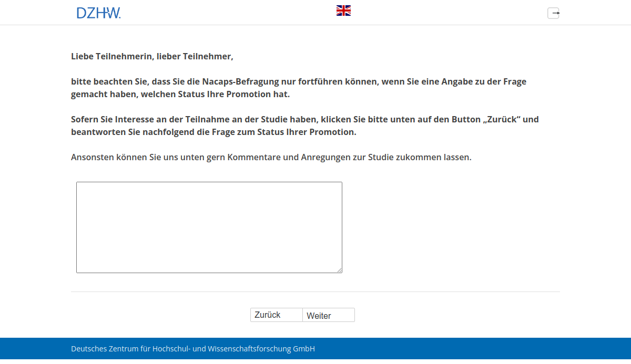Select the exit-door icon at the top right
The height and width of the screenshot is (364, 631).
553,13
